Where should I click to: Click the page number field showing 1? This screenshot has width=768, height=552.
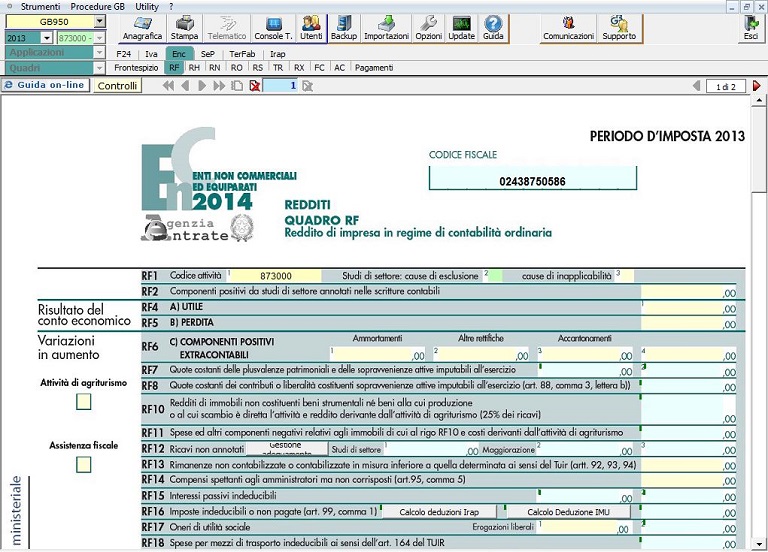280,86
